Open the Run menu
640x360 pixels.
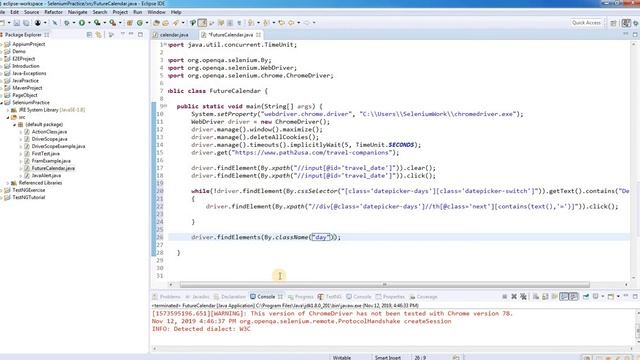138,12
